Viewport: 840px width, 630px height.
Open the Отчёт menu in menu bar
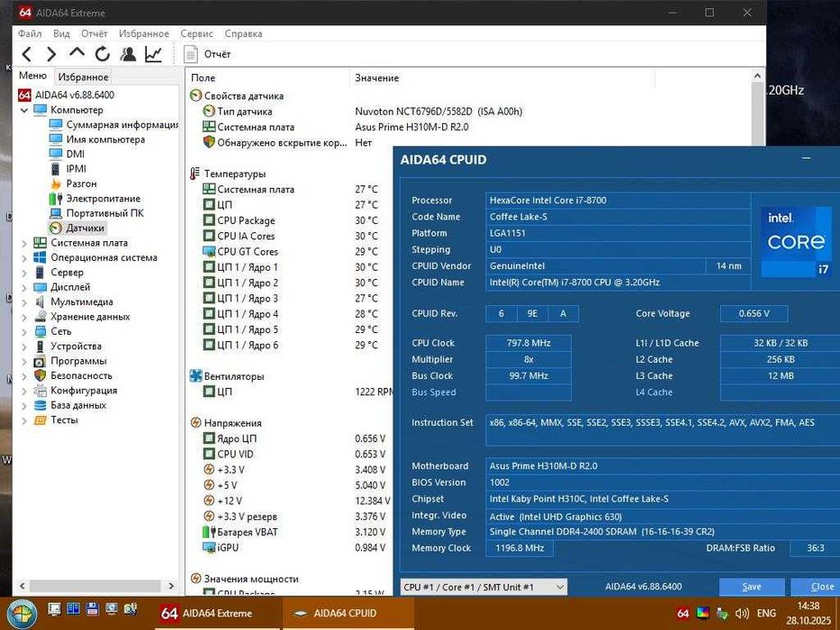95,33
